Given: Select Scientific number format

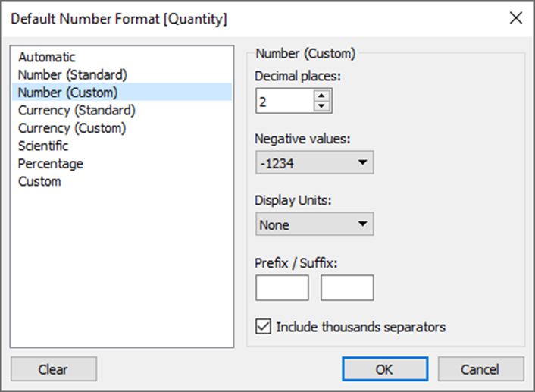Looking at the screenshot, I should tap(43, 146).
